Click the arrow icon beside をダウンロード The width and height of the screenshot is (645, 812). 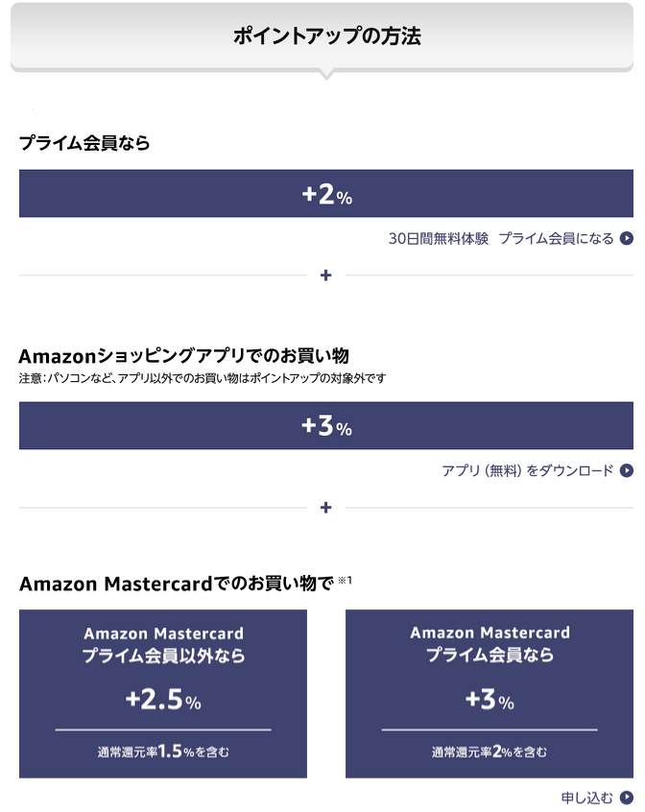click(x=627, y=470)
